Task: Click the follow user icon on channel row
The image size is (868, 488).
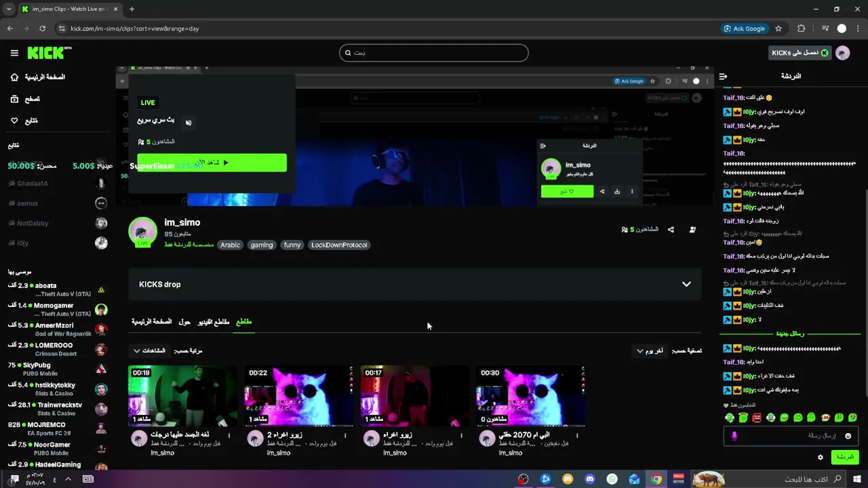Action: [x=692, y=230]
